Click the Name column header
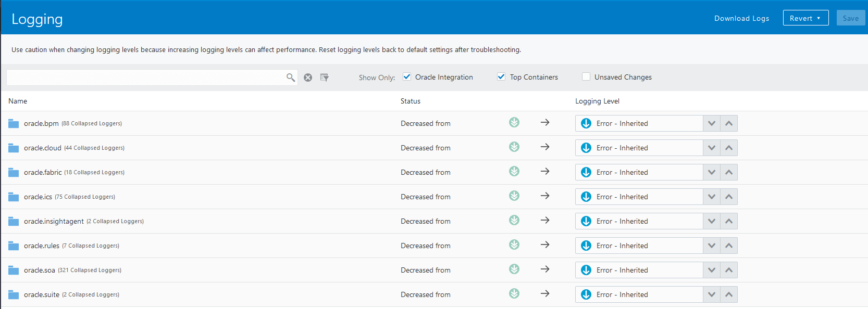 (x=18, y=101)
